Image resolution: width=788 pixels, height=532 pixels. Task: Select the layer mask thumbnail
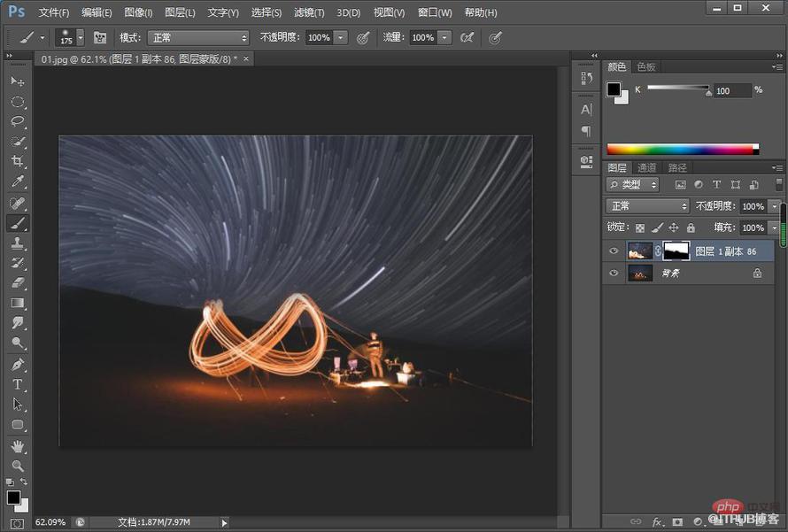[676, 251]
